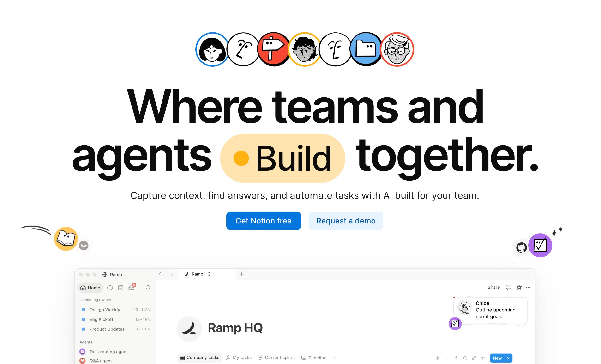Image resolution: width=601 pixels, height=364 pixels.
Task: Select the Ramp HQ browser tab
Action: click(207, 274)
